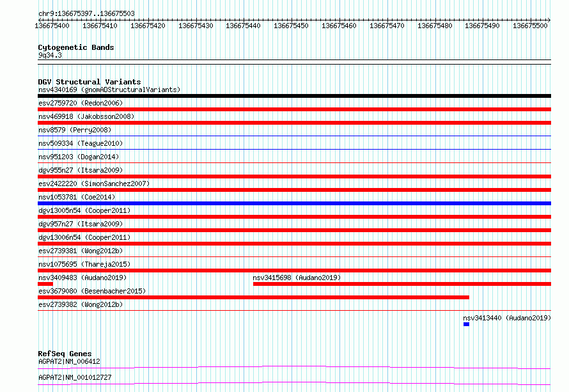Click the nsv1075695 (Thareja2015) label
This screenshot has height=392, width=569.
(x=84, y=264)
